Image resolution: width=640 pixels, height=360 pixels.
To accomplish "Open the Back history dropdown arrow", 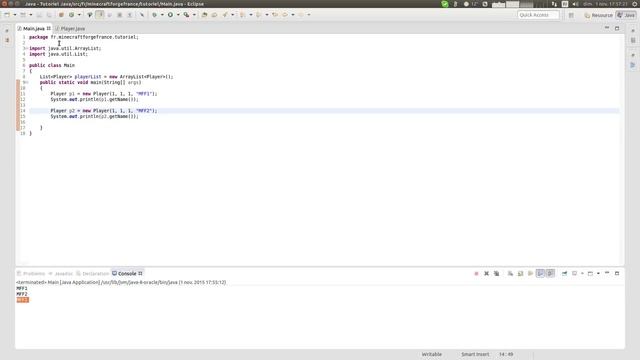I will click(293, 15).
